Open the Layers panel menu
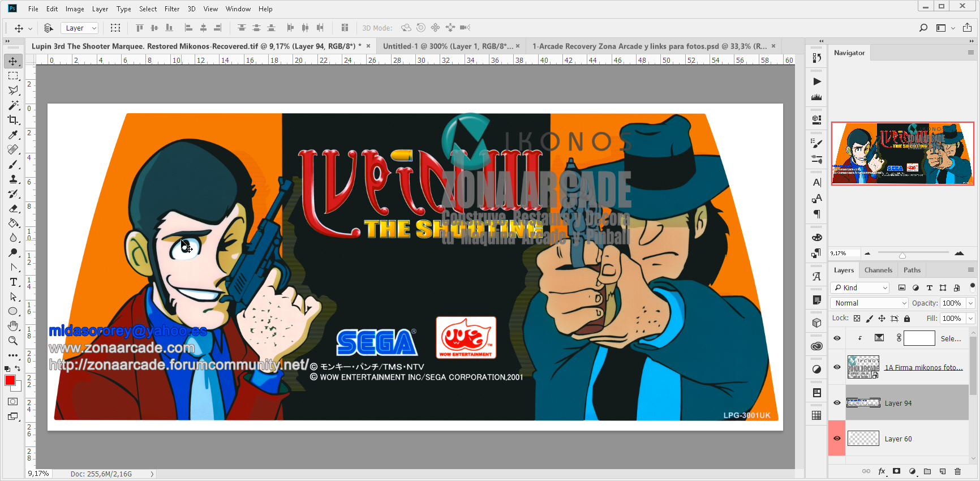Screen dimensions: 980x481 (x=971, y=270)
